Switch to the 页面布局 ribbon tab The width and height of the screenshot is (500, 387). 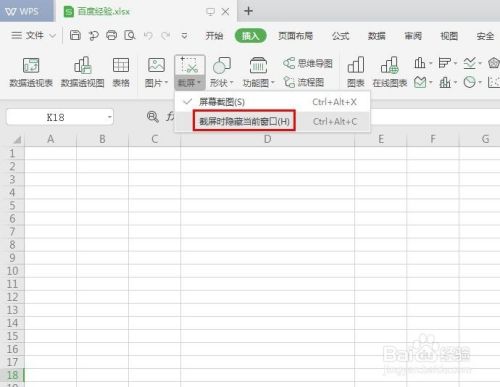point(296,36)
